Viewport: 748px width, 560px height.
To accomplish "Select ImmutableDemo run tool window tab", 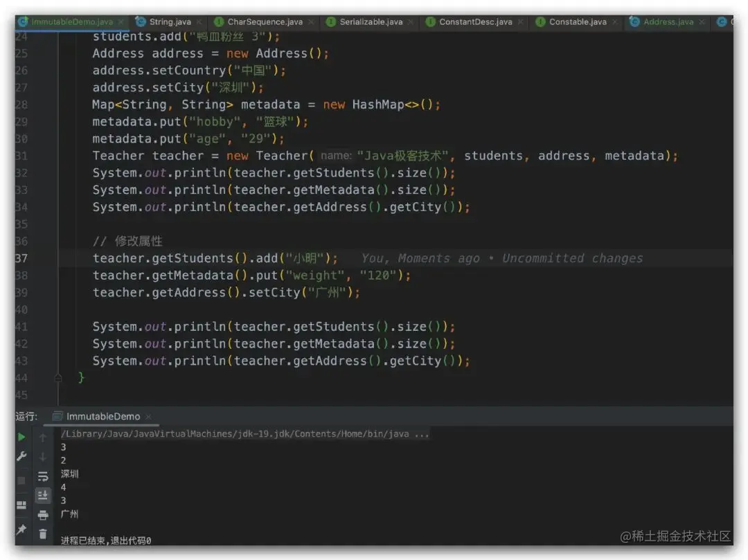I will (103, 417).
